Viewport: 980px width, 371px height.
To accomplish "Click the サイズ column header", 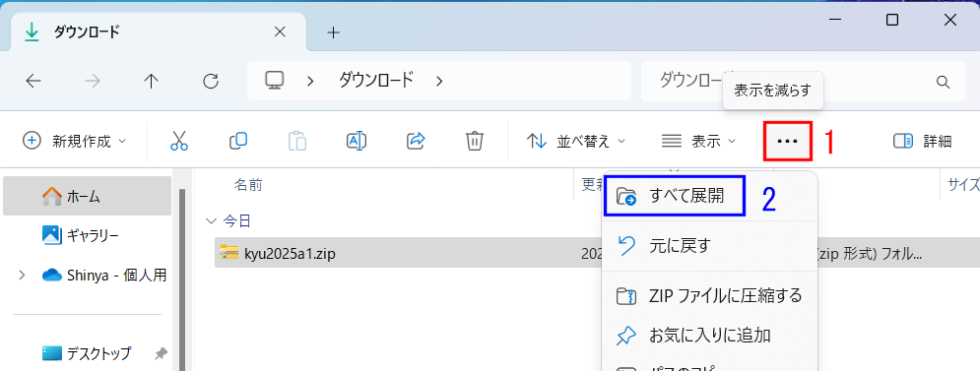I will click(963, 184).
